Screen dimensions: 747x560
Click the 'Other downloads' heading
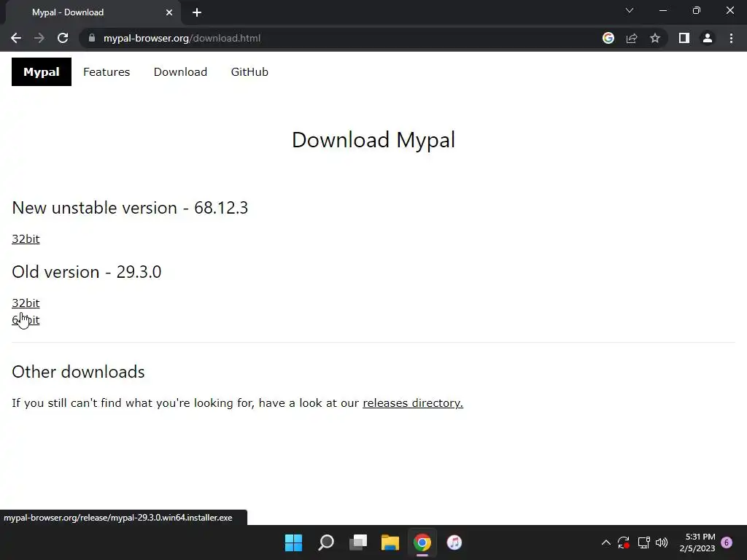(78, 372)
